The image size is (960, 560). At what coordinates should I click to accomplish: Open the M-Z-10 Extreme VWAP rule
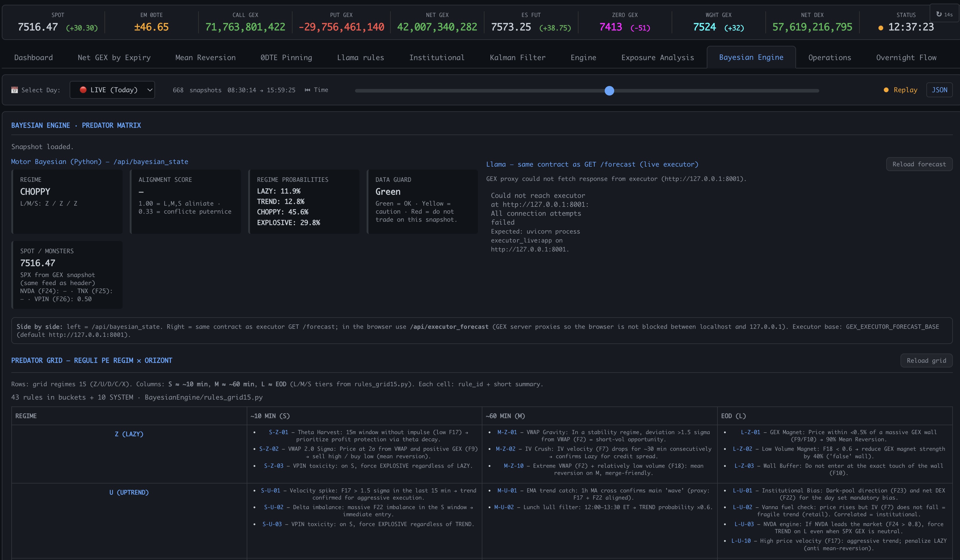(514, 465)
